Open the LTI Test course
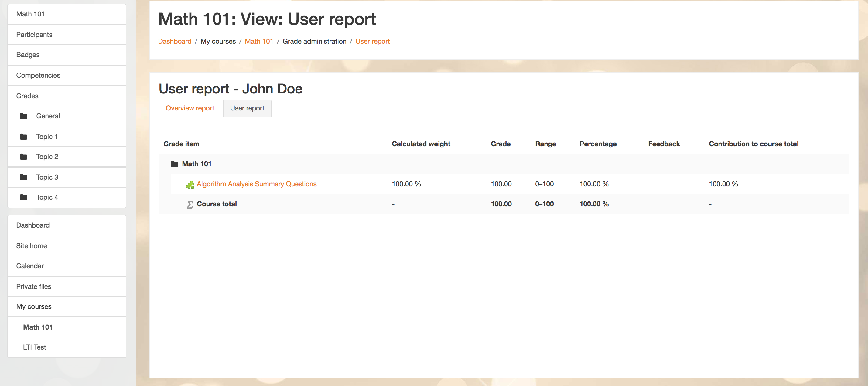The image size is (868, 386). point(67,347)
